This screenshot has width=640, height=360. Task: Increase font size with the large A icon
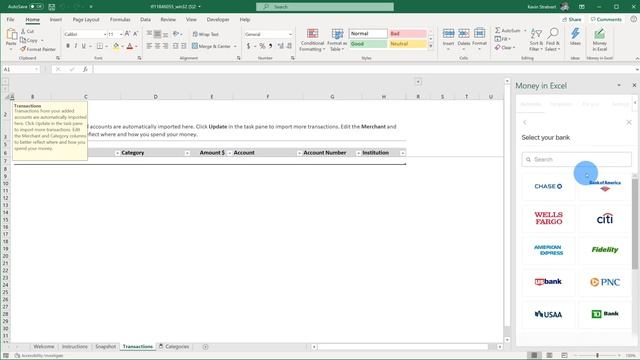coord(127,34)
